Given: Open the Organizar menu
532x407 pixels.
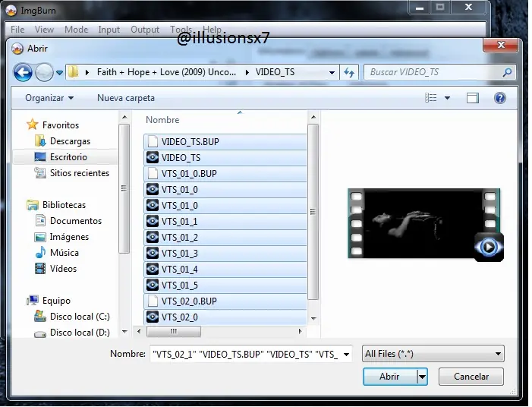Looking at the screenshot, I should click(49, 98).
